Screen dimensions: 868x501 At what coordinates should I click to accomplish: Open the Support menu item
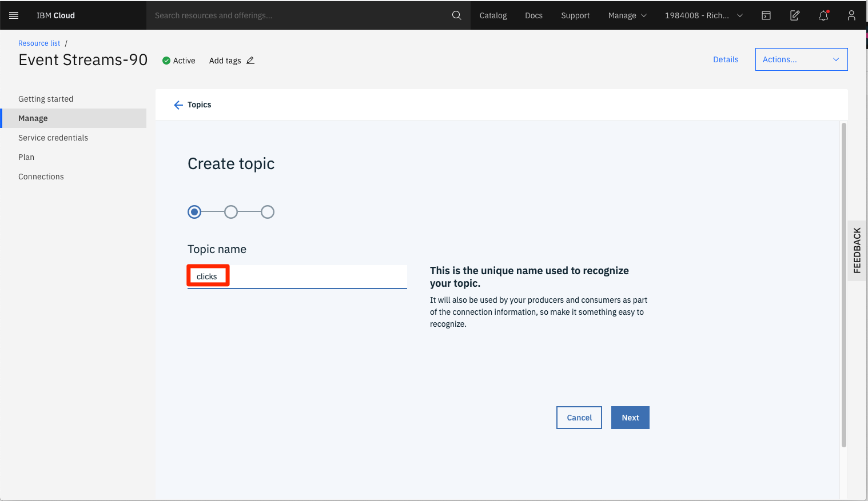tap(575, 15)
